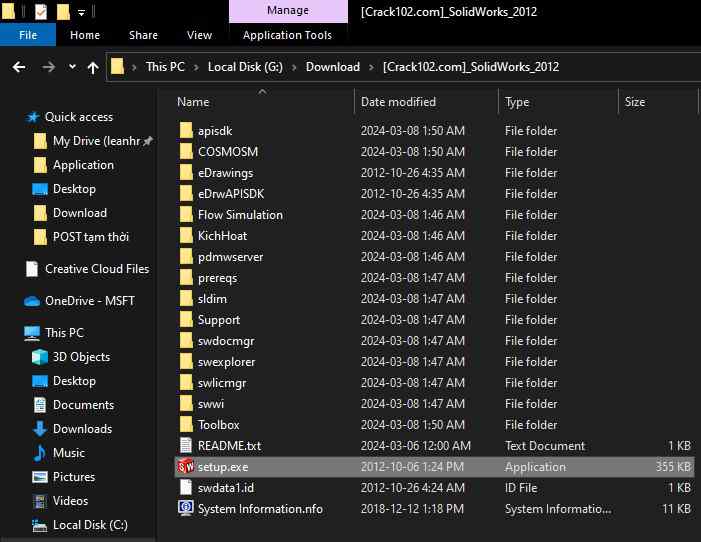Open the File menu tab

point(28,35)
